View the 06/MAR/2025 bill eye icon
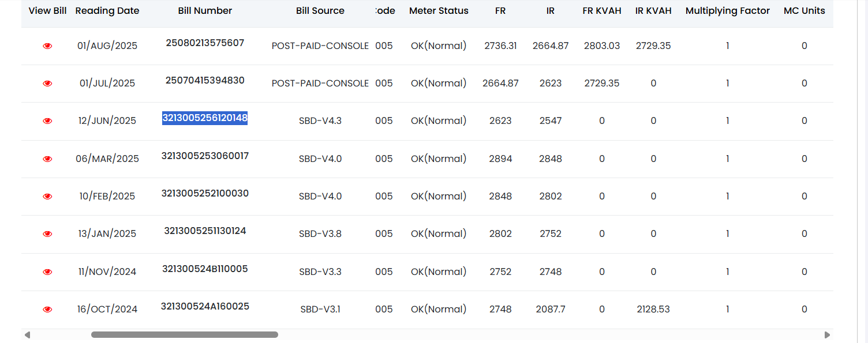 pyautogui.click(x=47, y=159)
